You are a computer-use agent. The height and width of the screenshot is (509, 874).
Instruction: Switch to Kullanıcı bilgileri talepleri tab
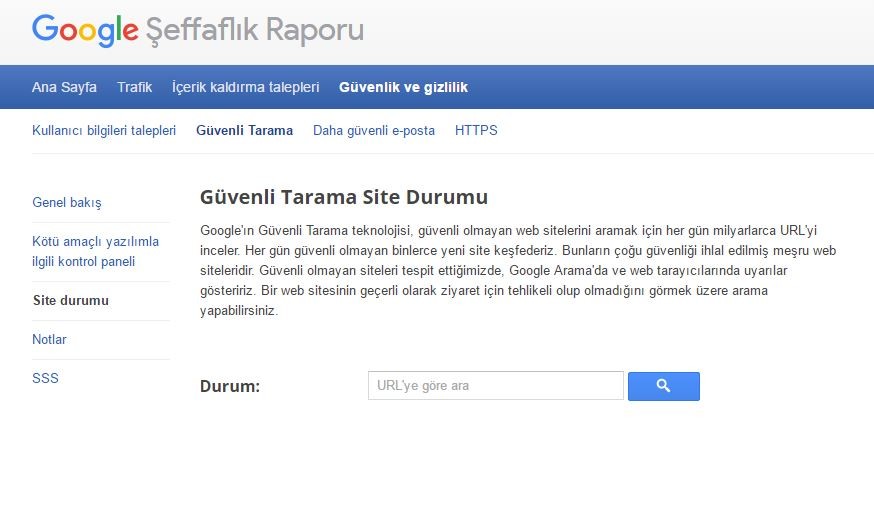tap(104, 130)
